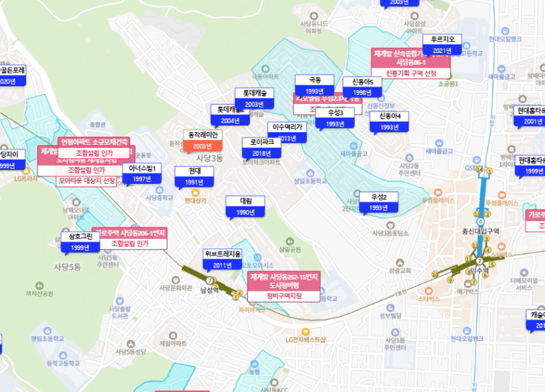545x392 pixels.
Task: Click the 남혜오네뜨아파트 building icon
Action: click(x=76, y=203)
